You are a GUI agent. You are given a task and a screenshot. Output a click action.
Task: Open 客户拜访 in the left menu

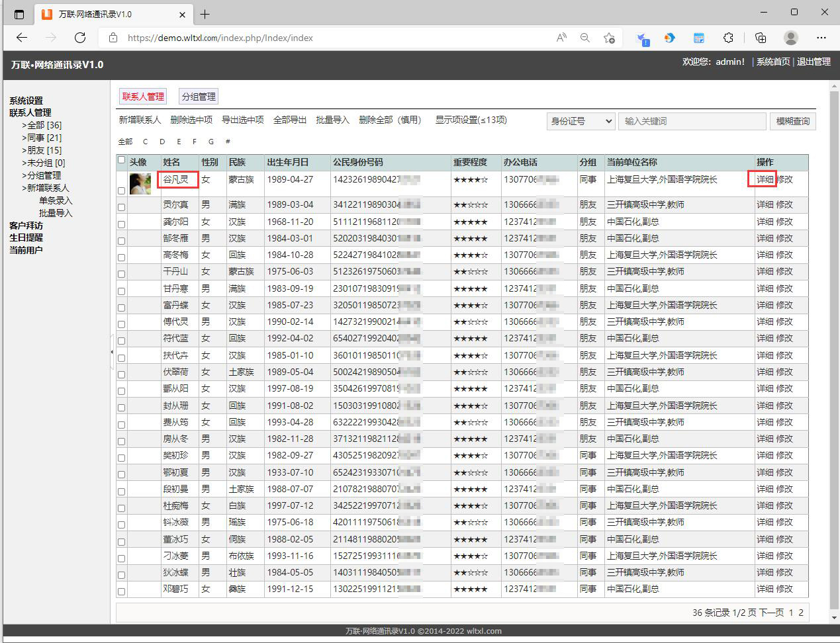26,226
